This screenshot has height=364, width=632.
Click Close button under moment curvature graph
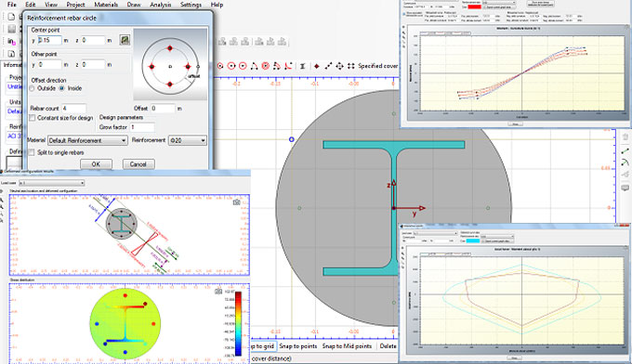click(x=515, y=124)
